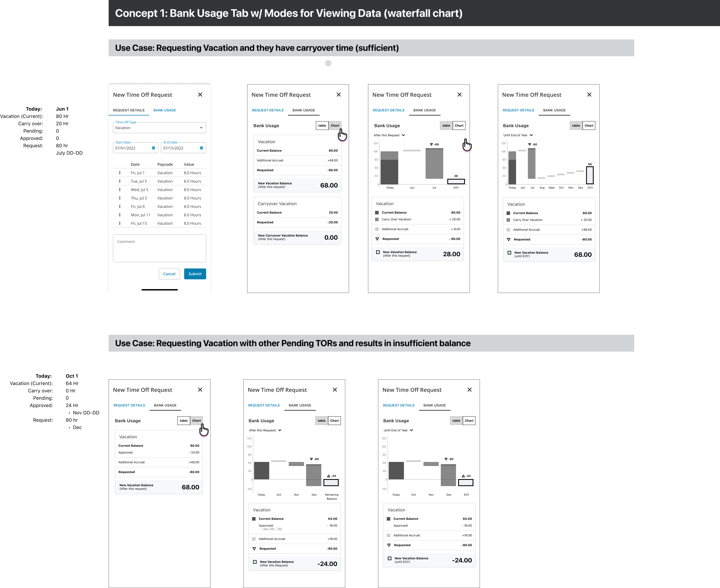The image size is (720, 588).
Task: Click the 0.00 New Carryover Vacation Balance value
Action: (331, 238)
